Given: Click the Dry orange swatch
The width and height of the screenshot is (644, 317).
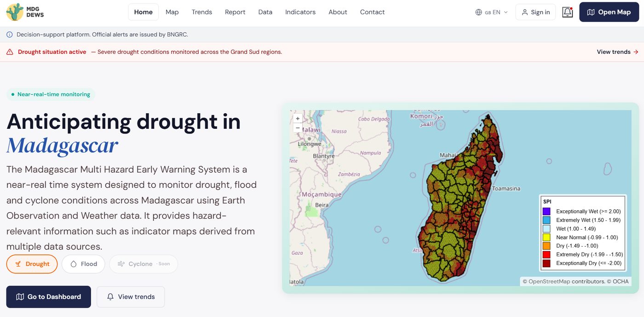Looking at the screenshot, I should (x=546, y=246).
